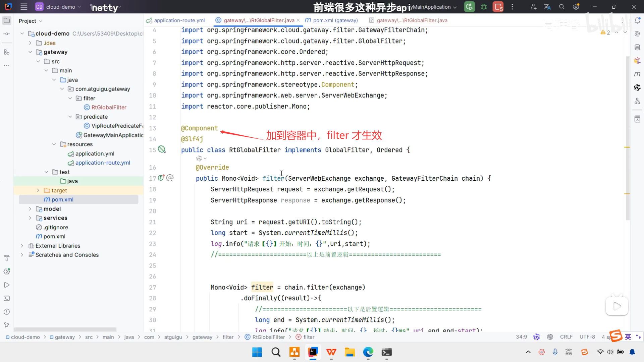The width and height of the screenshot is (644, 362).
Task: Open the Maven tool window
Action: pyautogui.click(x=637, y=74)
